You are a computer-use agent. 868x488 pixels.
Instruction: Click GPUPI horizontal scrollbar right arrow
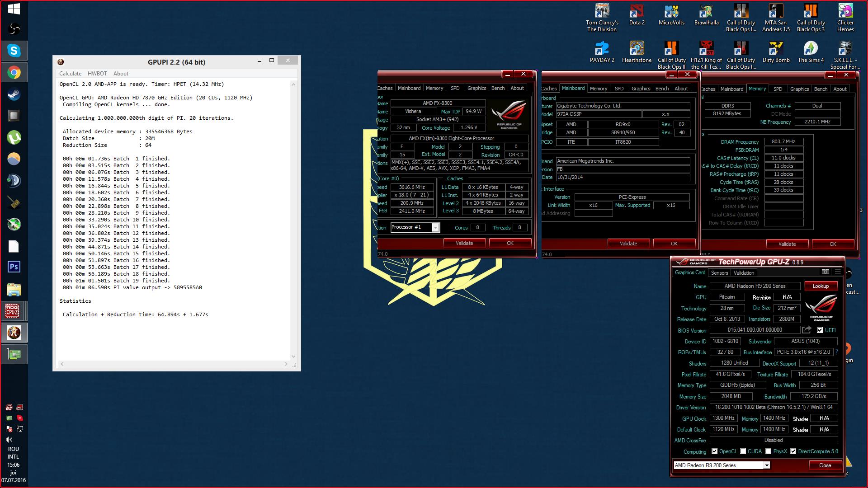point(286,364)
